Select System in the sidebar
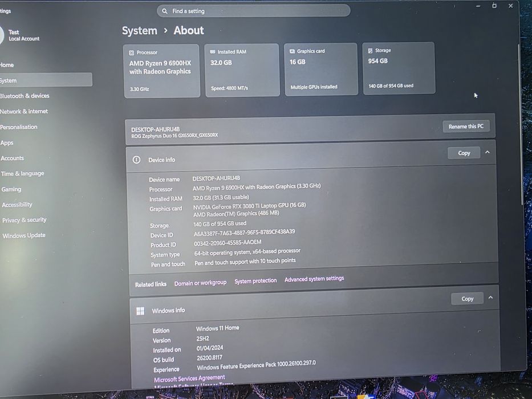Image resolution: width=532 pixels, height=399 pixels. pyautogui.click(x=46, y=80)
